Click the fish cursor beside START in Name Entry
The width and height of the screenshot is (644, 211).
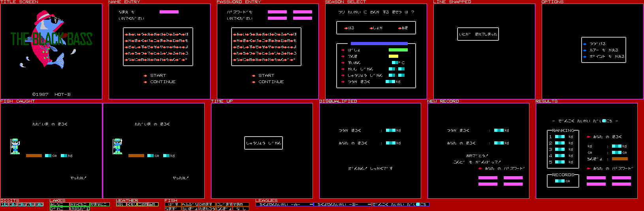point(145,76)
